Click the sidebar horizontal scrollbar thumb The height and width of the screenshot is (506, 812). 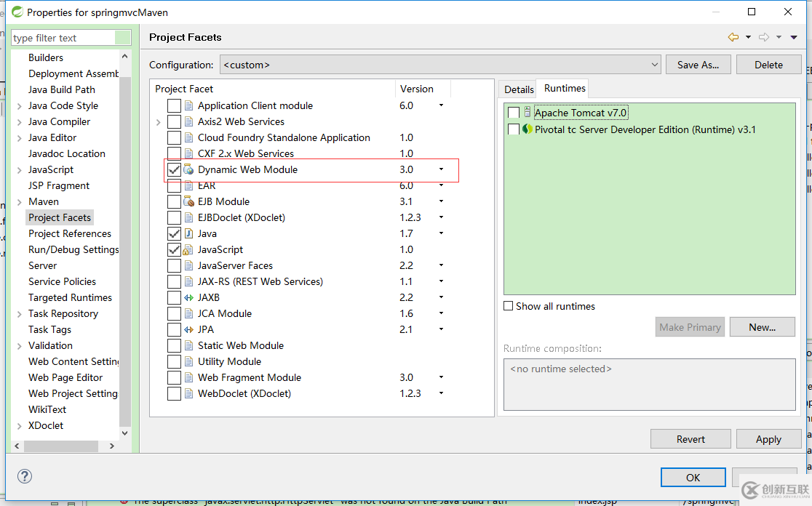[60, 446]
